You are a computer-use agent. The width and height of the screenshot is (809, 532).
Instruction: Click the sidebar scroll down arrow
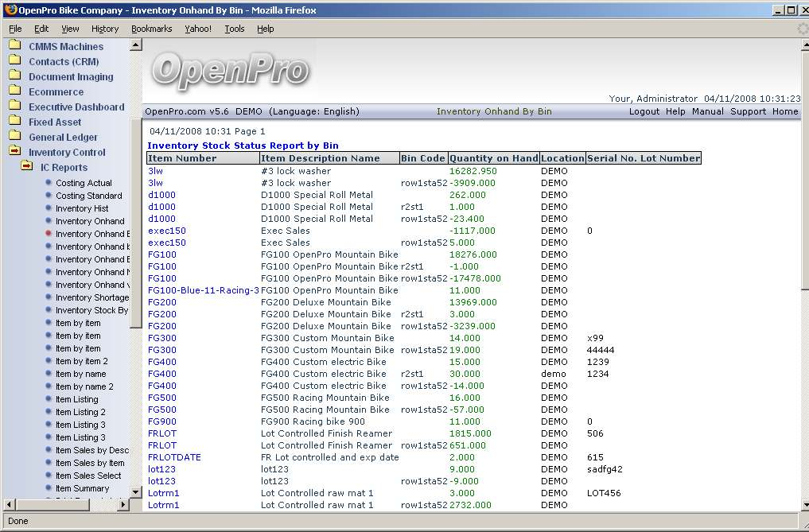click(135, 492)
